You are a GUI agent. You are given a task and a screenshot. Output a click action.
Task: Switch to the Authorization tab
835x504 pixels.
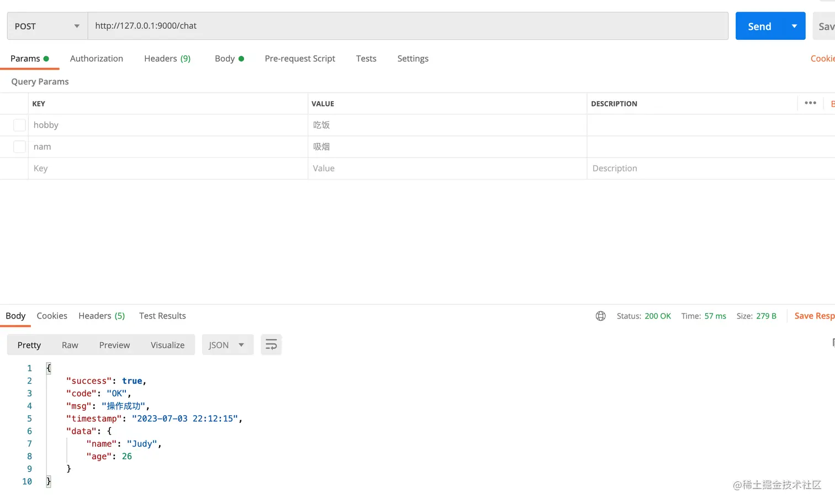click(97, 59)
